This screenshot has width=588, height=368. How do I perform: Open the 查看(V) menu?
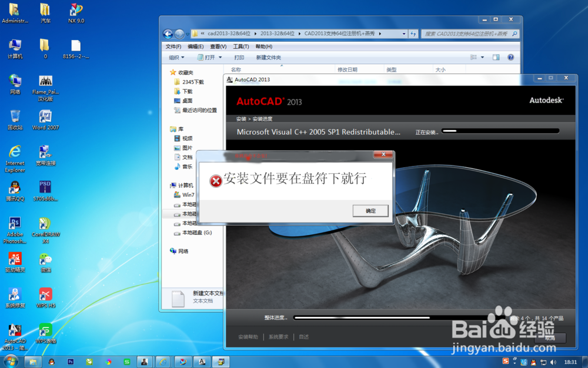tap(218, 47)
